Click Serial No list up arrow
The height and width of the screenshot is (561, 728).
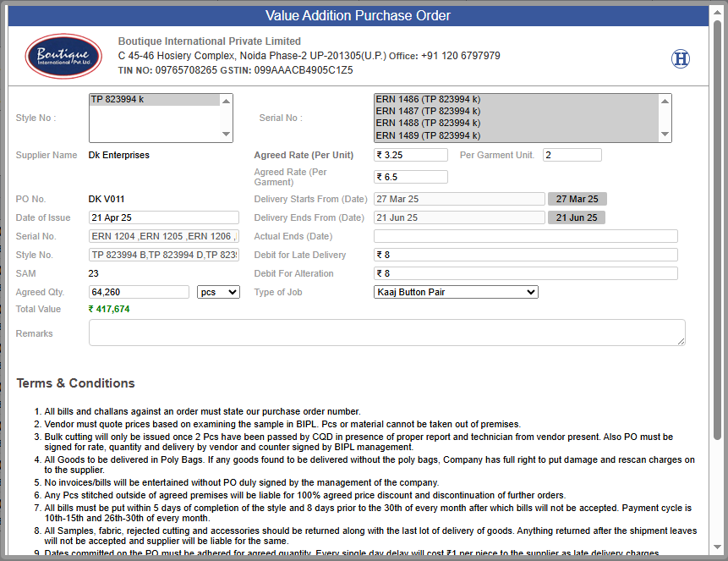[x=665, y=101]
